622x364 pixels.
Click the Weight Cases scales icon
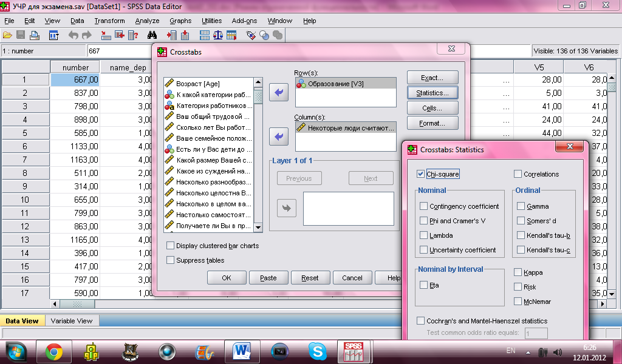218,35
